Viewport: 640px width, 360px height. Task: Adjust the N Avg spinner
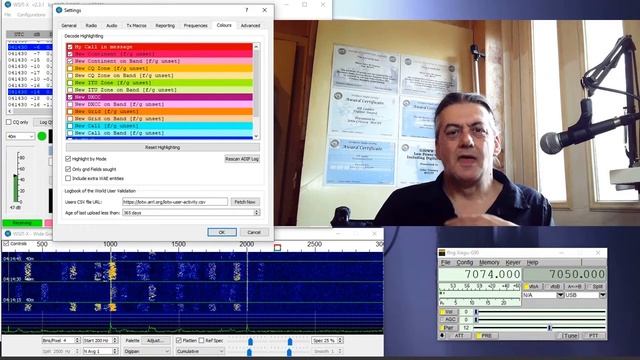pos(115,351)
